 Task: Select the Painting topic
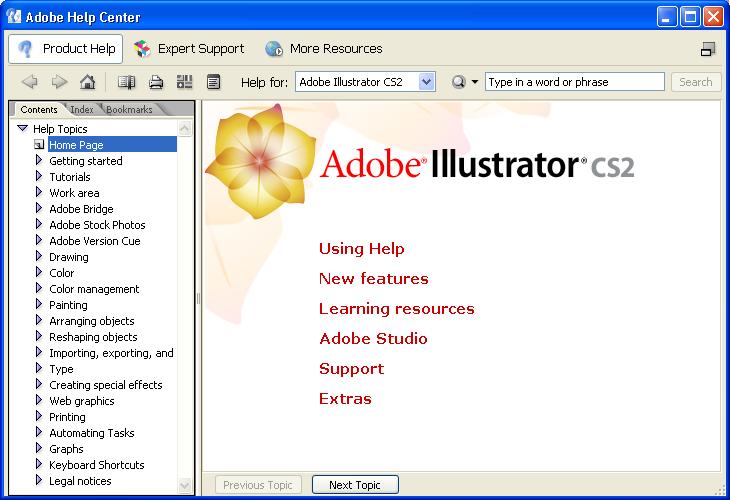pos(68,305)
